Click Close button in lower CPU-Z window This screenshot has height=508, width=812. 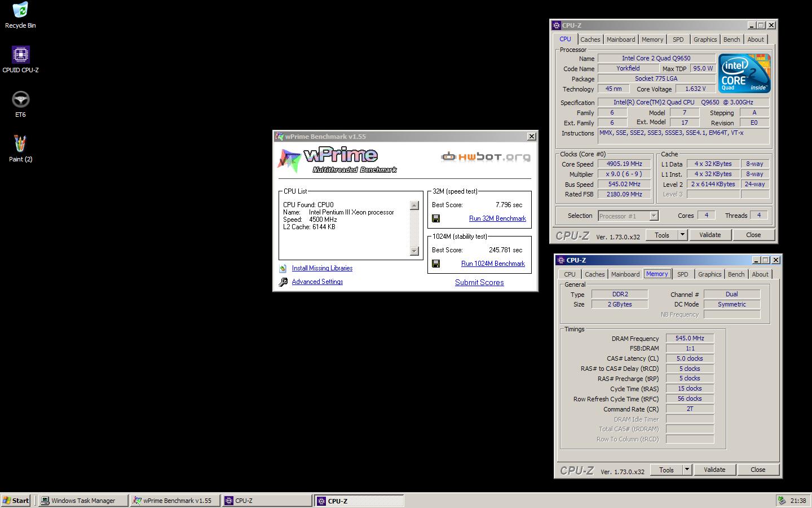pyautogui.click(x=758, y=470)
